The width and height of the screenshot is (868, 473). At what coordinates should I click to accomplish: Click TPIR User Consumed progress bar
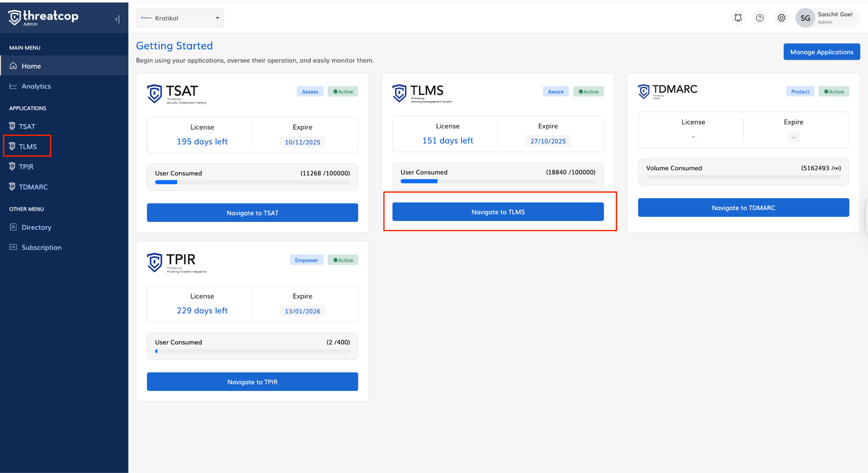click(252, 351)
